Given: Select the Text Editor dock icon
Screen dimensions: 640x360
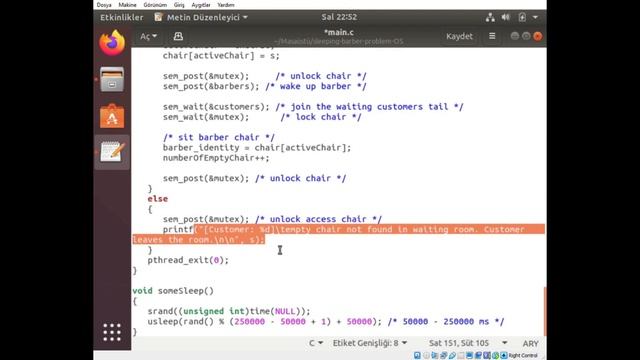Looking at the screenshot, I should pyautogui.click(x=112, y=152).
